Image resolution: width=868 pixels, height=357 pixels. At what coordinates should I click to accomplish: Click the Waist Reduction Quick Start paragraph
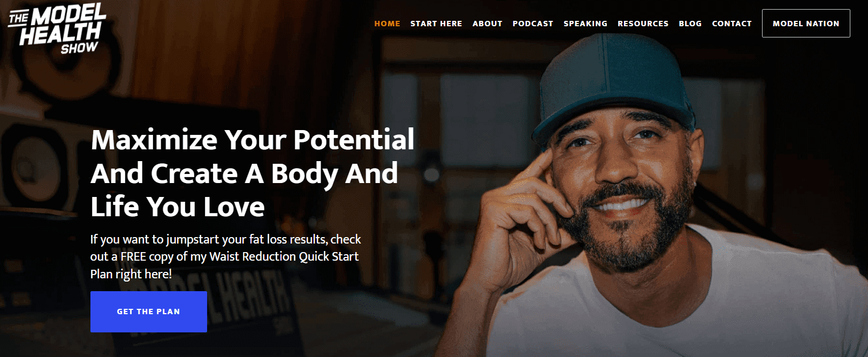click(x=226, y=256)
